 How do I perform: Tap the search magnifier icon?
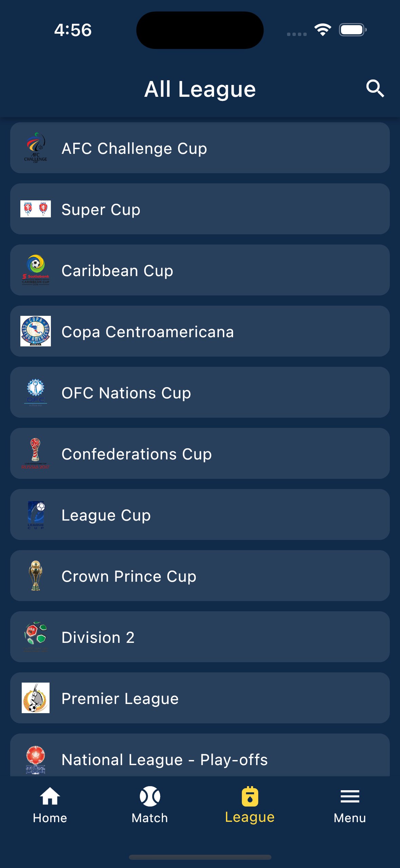coord(375,89)
